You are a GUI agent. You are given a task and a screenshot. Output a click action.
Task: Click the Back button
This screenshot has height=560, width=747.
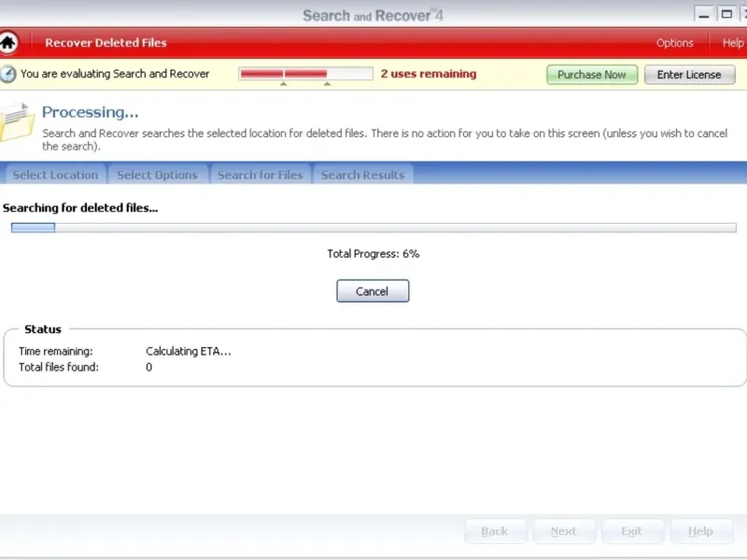coord(496,531)
